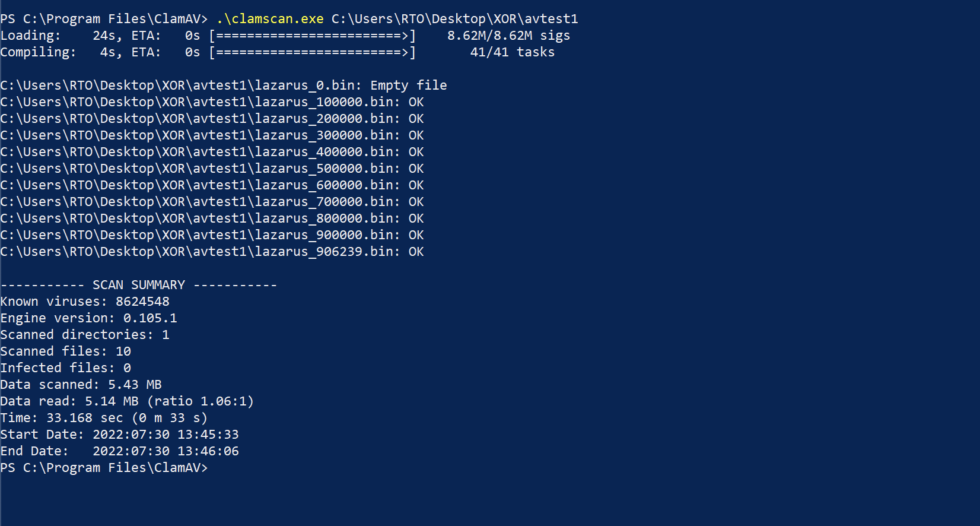Viewport: 980px width, 526px height.
Task: Click the lazarus_600000.bin output line
Action: click(x=212, y=185)
